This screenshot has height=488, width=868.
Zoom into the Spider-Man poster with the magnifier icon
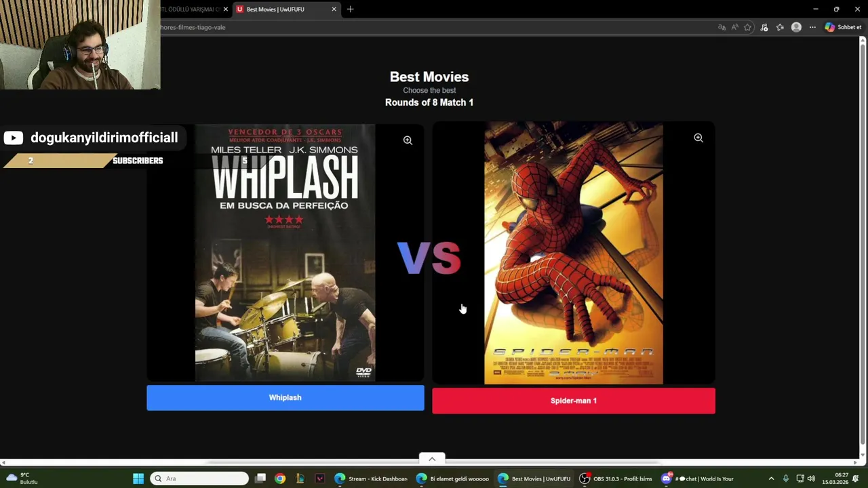coord(698,138)
